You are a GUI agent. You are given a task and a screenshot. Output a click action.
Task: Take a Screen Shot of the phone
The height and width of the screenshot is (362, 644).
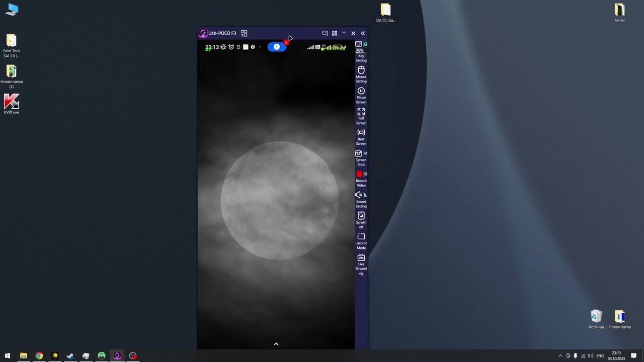359,153
